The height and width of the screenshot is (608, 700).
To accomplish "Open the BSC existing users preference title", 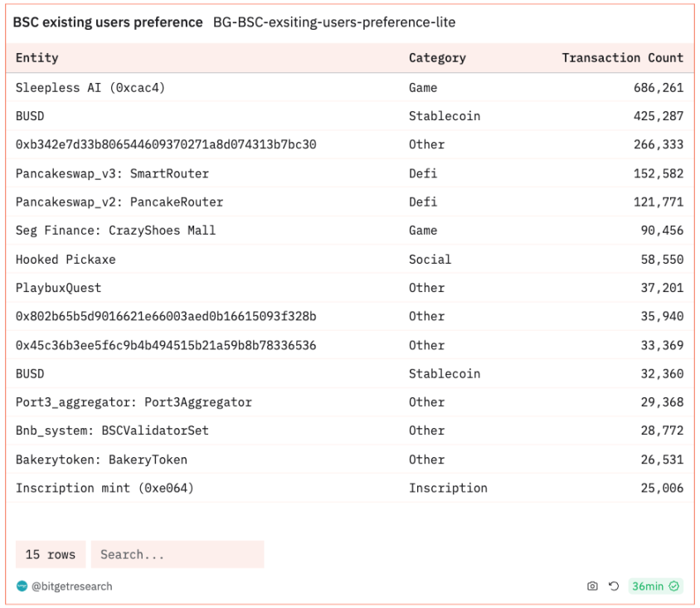I will (x=108, y=22).
